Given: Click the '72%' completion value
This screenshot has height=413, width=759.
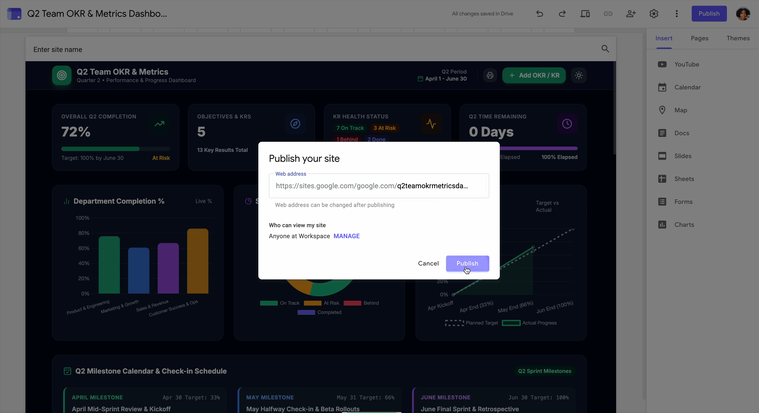Looking at the screenshot, I should (76, 132).
